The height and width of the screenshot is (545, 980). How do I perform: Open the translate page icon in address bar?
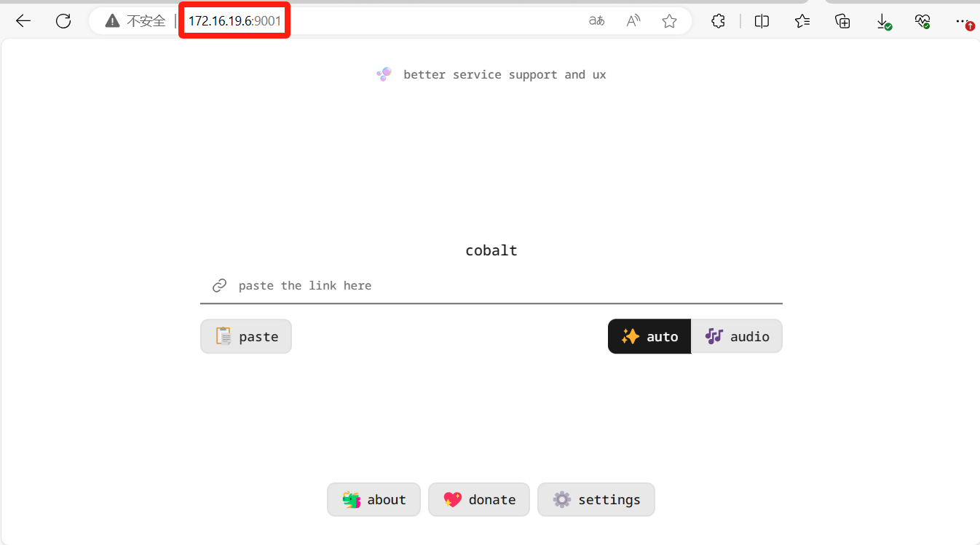click(596, 21)
